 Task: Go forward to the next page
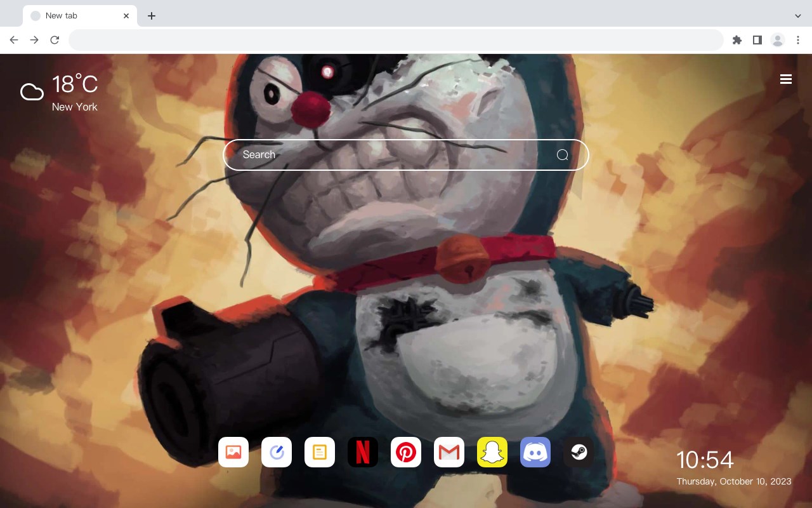tap(34, 40)
